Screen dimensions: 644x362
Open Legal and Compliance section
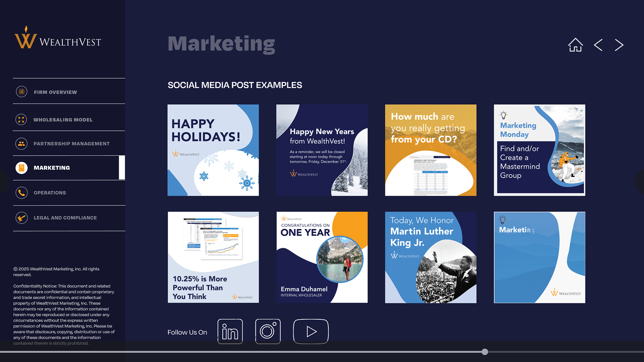pyautogui.click(x=69, y=218)
